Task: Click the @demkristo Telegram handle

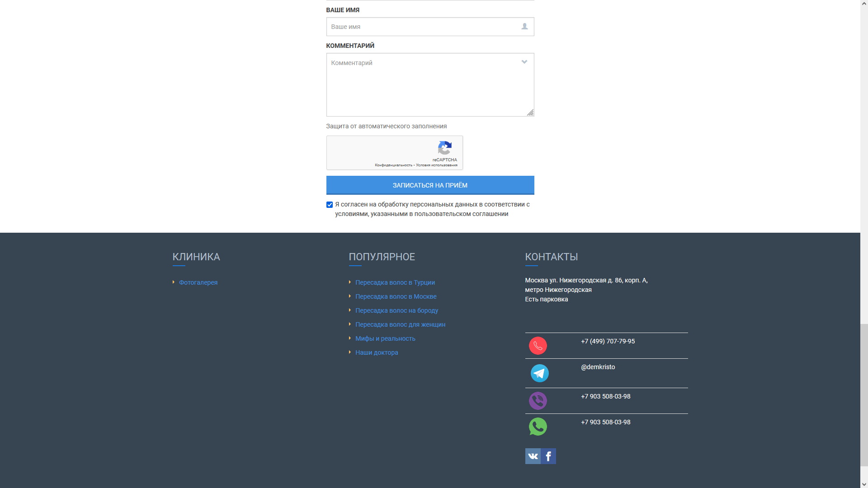Action: coord(598,367)
